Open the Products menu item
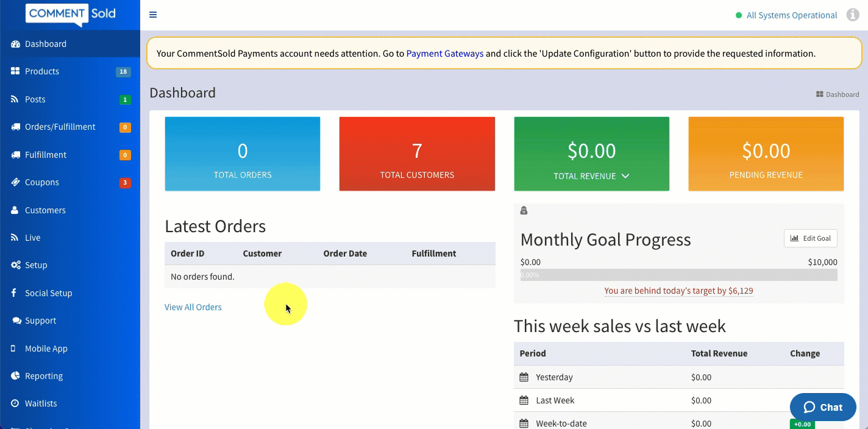 point(42,71)
